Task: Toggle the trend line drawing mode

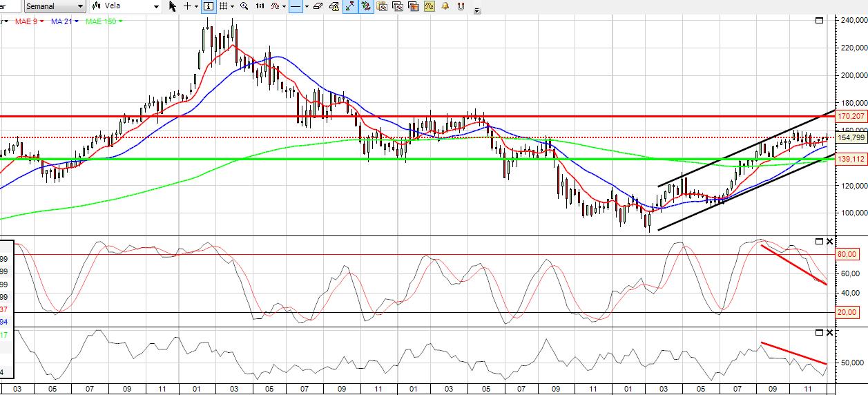Action: pos(350,6)
